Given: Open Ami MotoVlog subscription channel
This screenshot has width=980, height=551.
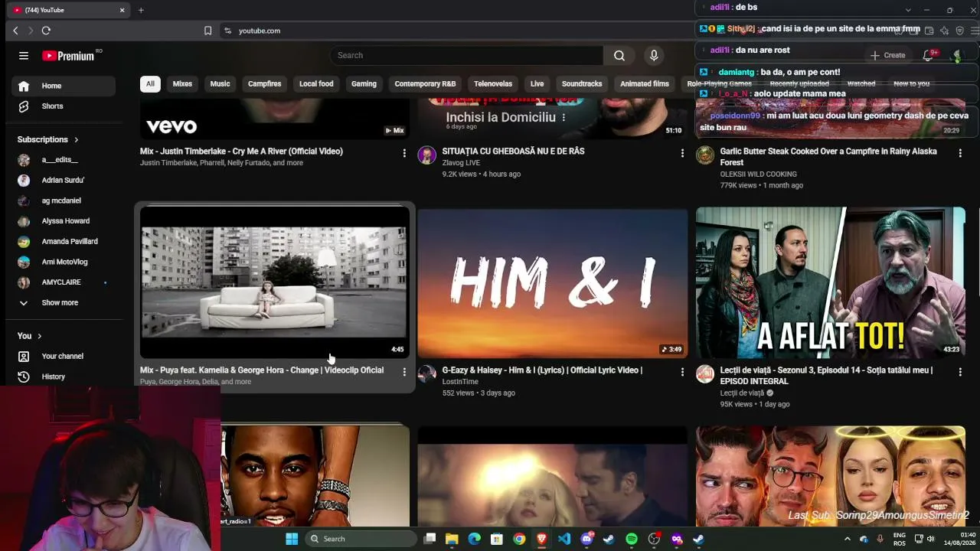Looking at the screenshot, I should click(x=64, y=262).
